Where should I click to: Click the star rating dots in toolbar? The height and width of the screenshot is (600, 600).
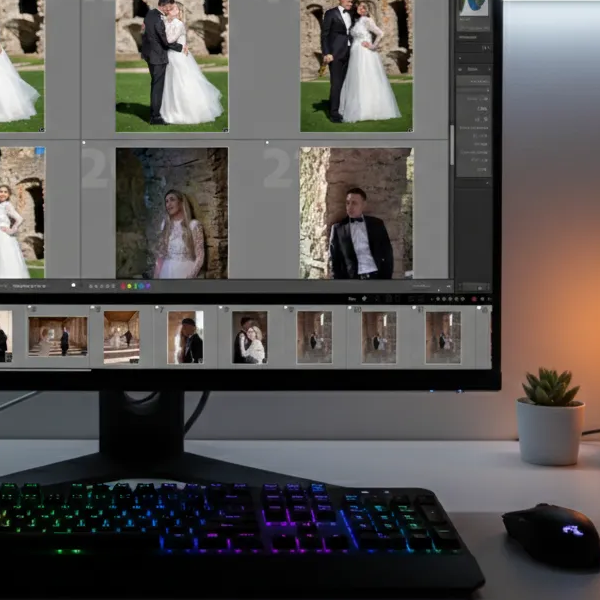click(x=100, y=285)
